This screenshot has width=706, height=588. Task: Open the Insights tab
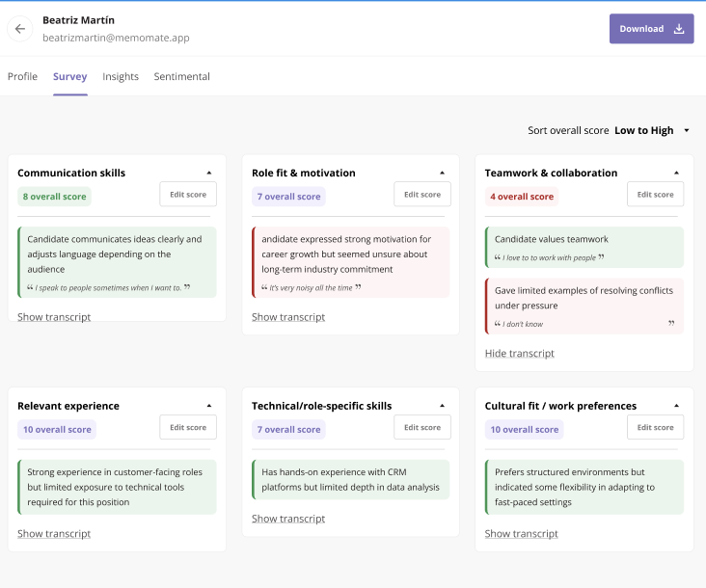(x=121, y=76)
